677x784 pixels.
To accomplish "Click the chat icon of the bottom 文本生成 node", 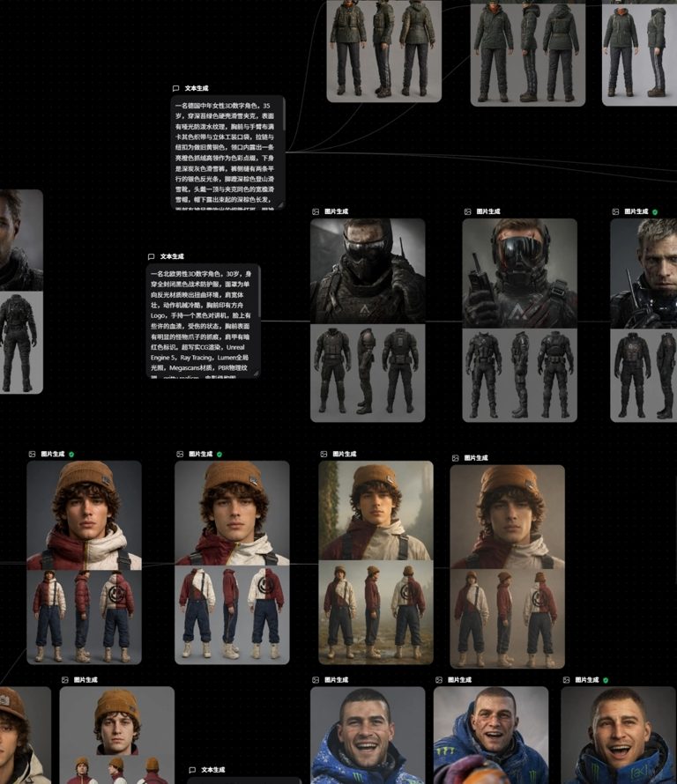I will (x=192, y=770).
